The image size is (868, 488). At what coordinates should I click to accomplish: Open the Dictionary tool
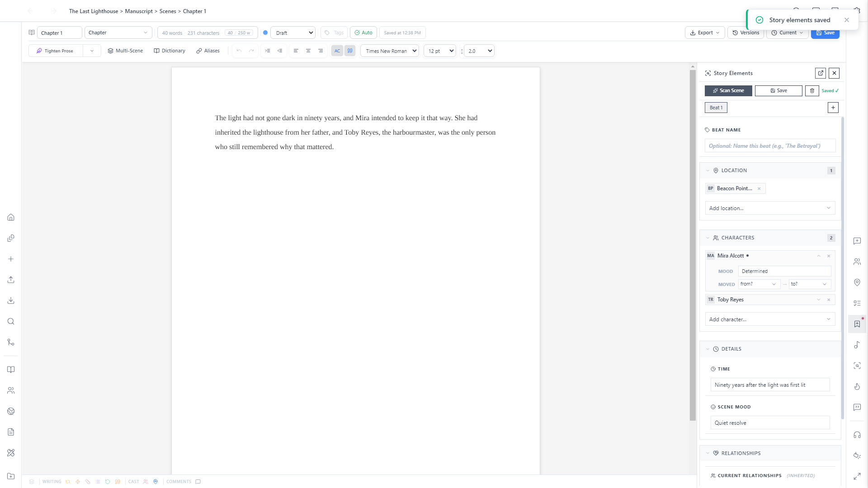pos(170,51)
